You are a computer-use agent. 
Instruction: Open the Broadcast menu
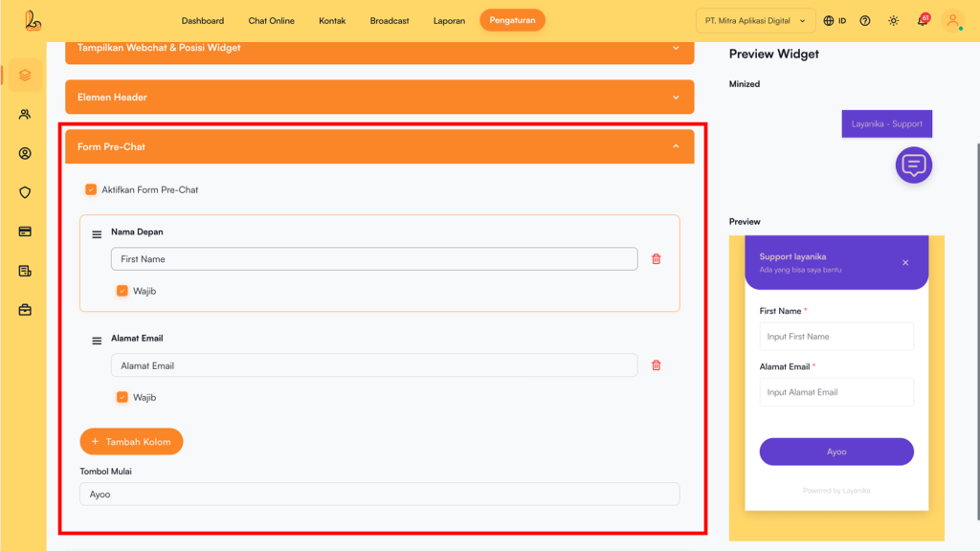(390, 20)
